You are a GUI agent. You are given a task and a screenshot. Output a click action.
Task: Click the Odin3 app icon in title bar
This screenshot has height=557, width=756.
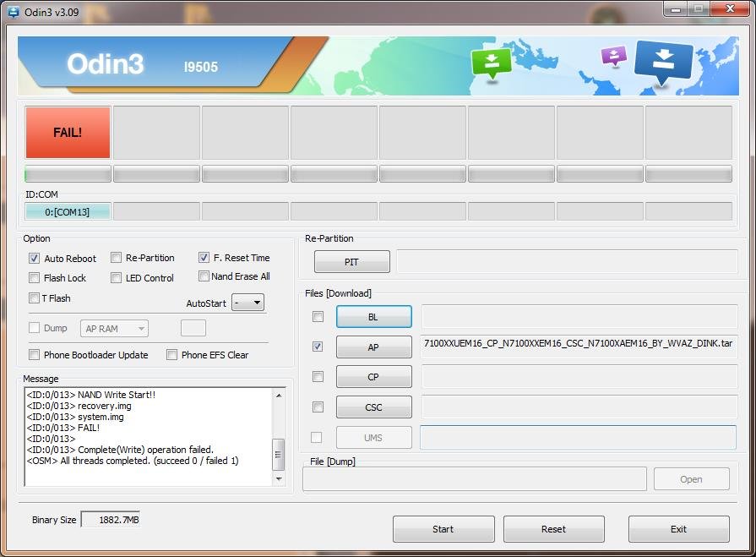click(14, 12)
